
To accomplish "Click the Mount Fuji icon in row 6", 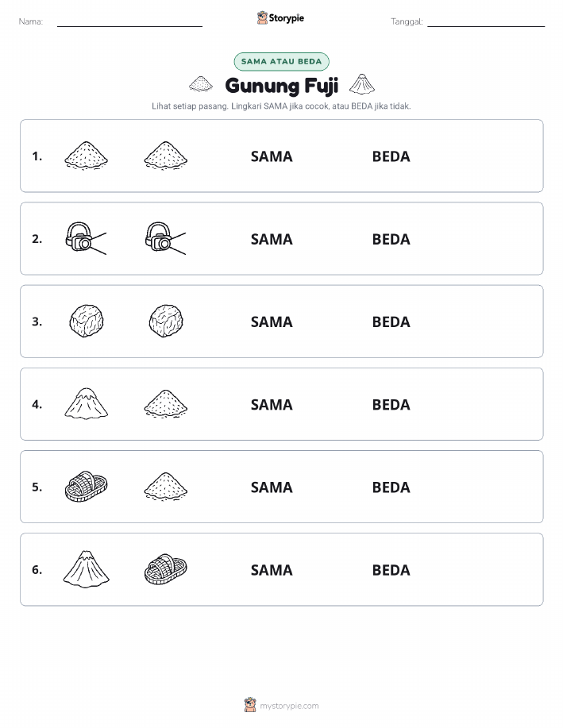I will [86, 568].
